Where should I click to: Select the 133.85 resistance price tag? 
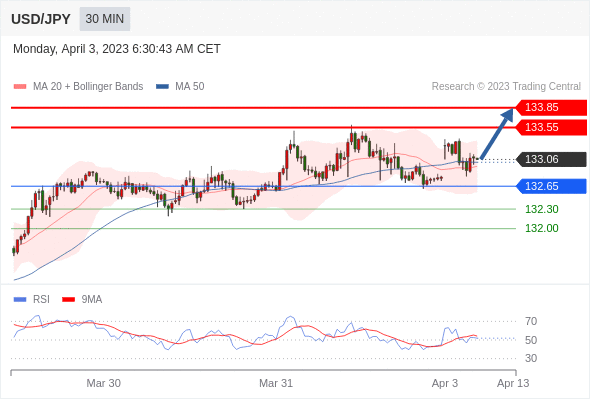tap(551, 108)
